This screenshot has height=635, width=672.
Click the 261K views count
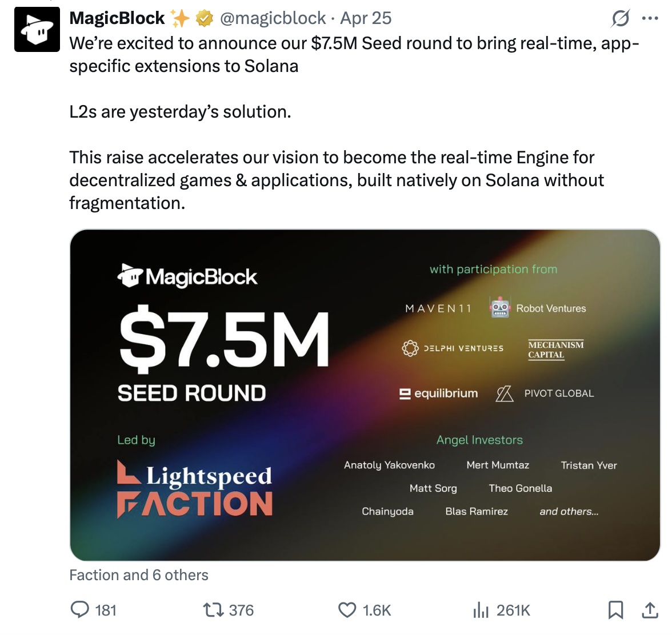[513, 610]
